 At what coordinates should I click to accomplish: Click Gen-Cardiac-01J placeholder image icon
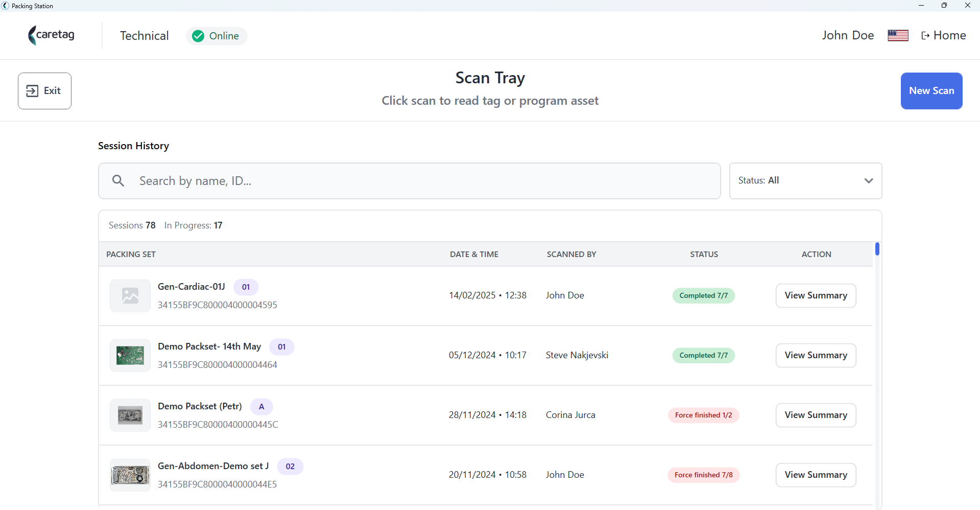[130, 295]
